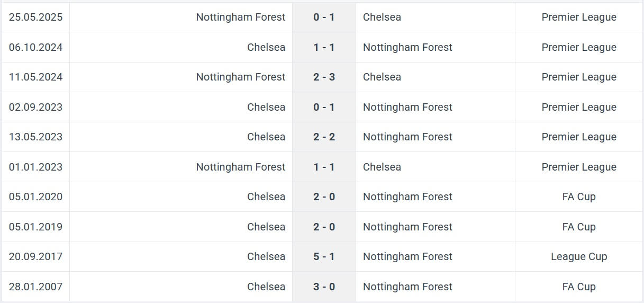Screen dimensions: 644x303
Task: Open the 2 - 2 score result
Action: [324, 137]
